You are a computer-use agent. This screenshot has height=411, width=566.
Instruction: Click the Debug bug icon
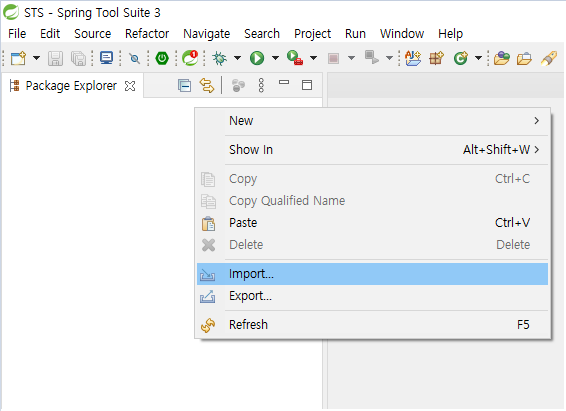tap(219, 58)
